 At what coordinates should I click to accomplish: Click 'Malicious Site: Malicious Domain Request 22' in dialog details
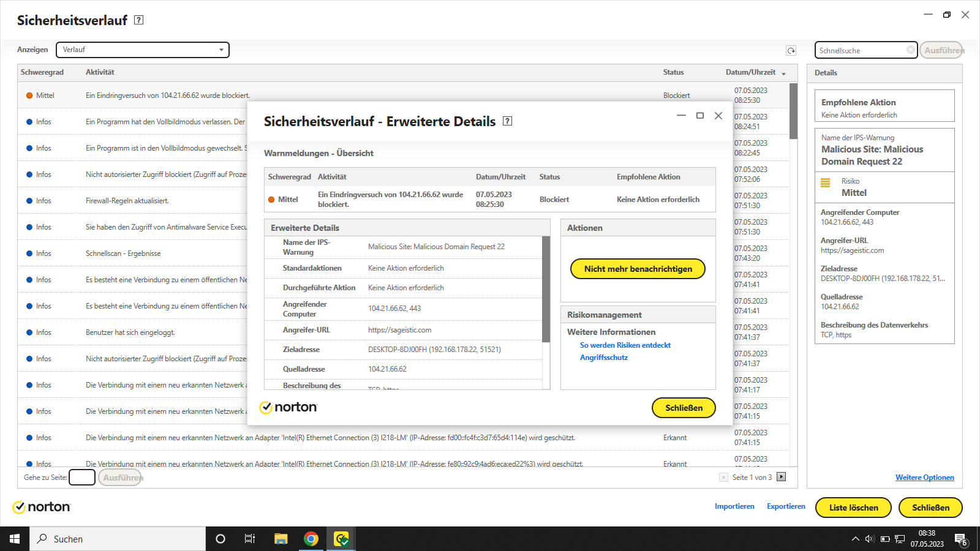pos(436,247)
